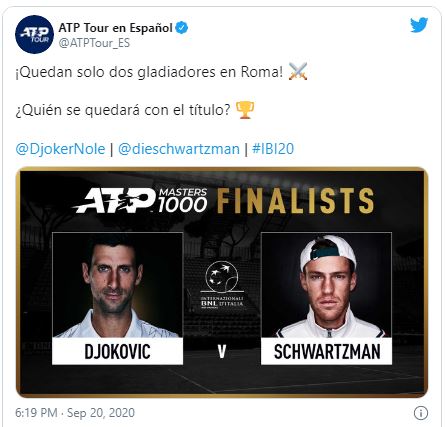Screen dimensions: 445x427
Task: Open the tweet info icon
Action: [x=421, y=413]
